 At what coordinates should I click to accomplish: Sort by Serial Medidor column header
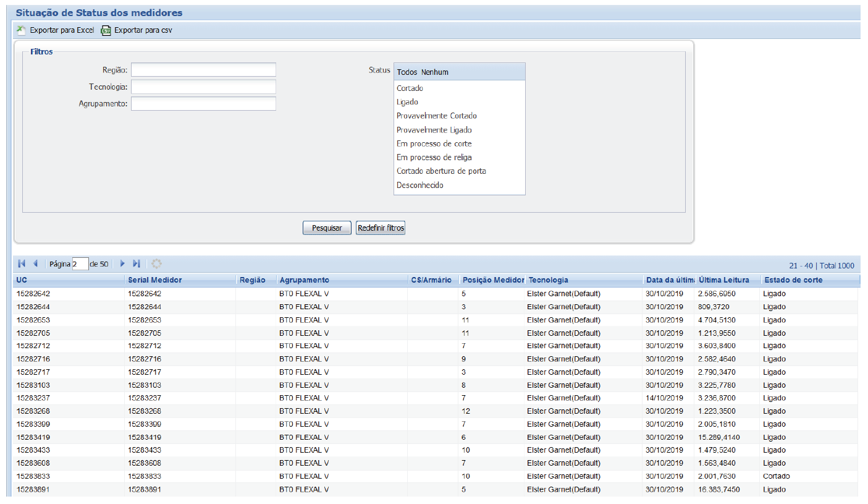[155, 280]
